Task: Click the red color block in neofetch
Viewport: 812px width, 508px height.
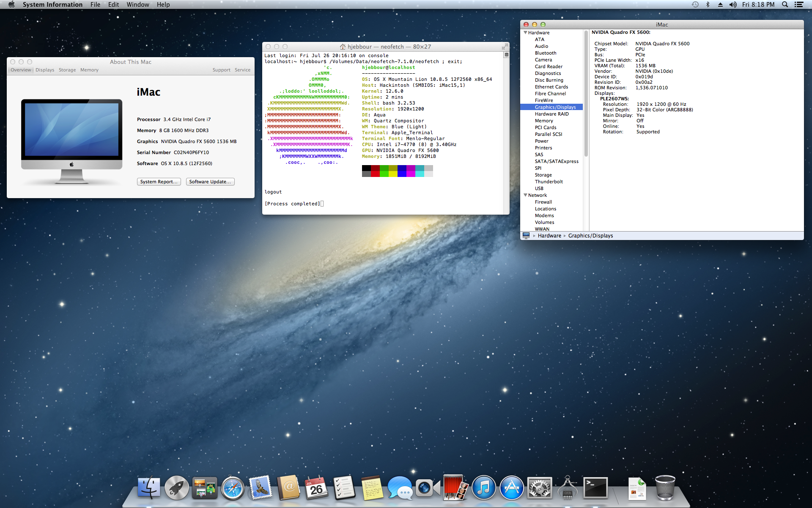Action: pos(375,174)
